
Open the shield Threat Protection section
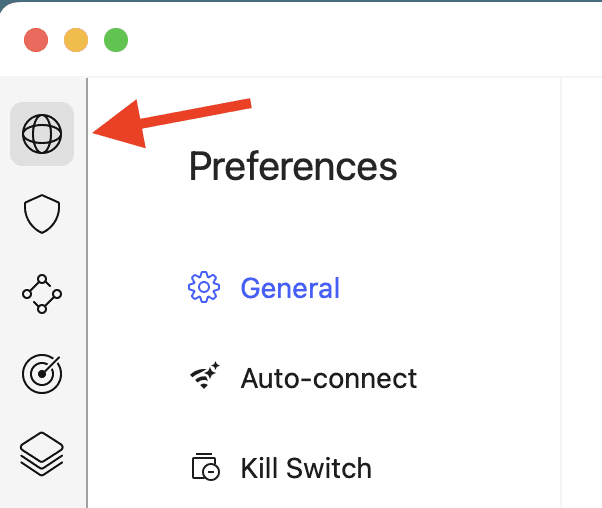coord(42,214)
